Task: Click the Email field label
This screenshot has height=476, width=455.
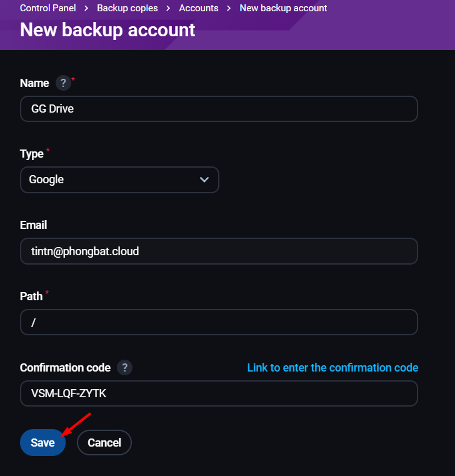Action: click(x=34, y=225)
